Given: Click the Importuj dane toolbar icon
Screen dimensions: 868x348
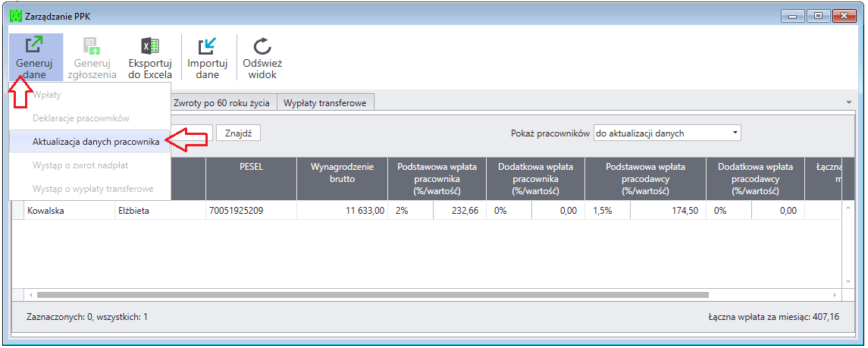Looking at the screenshot, I should pyautogui.click(x=208, y=58).
